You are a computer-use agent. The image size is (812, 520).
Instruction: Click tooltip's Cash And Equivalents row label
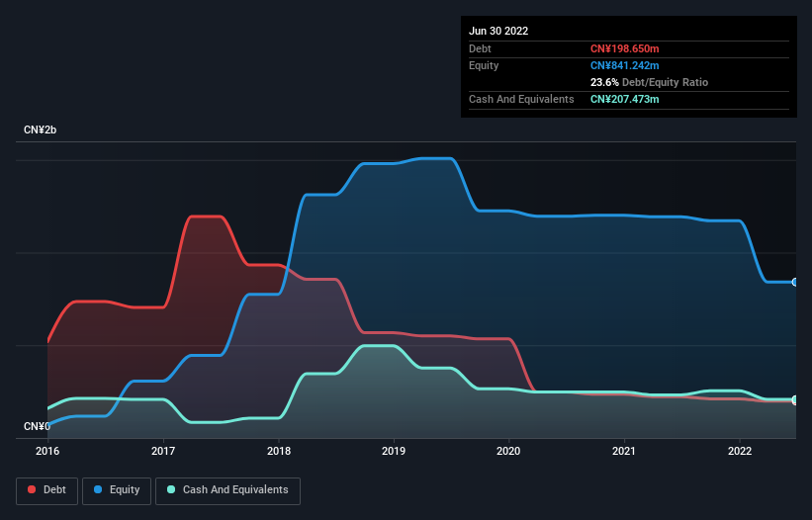[521, 99]
